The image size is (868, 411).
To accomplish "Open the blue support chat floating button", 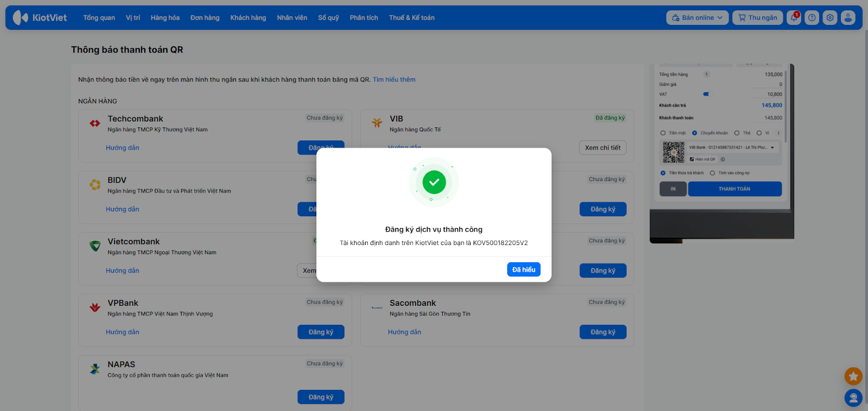I will 853,398.
